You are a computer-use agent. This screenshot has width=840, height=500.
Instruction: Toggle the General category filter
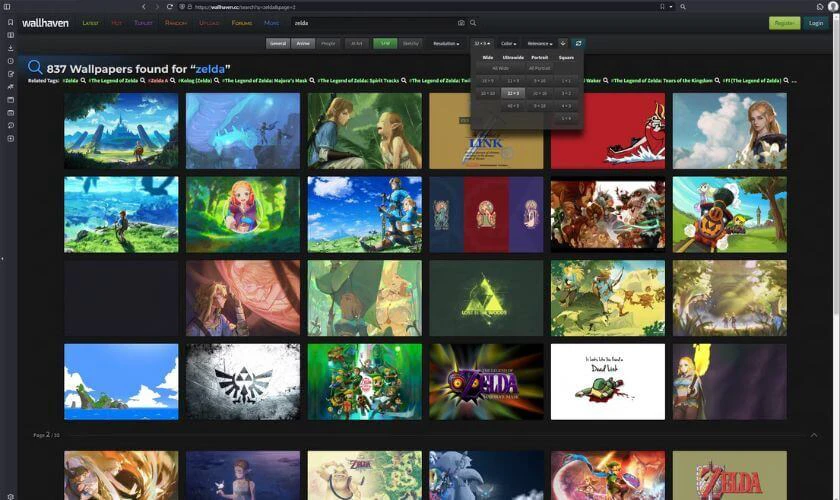[x=278, y=43]
